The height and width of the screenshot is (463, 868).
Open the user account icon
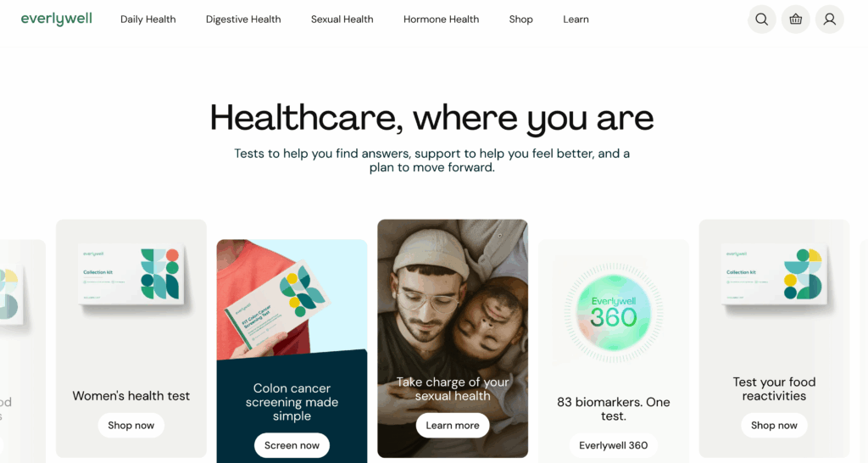click(829, 20)
